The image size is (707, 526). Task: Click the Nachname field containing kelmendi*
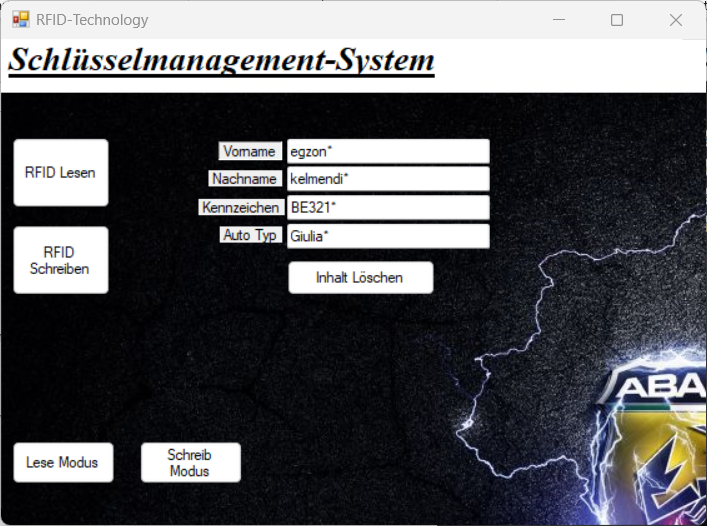pos(387,179)
